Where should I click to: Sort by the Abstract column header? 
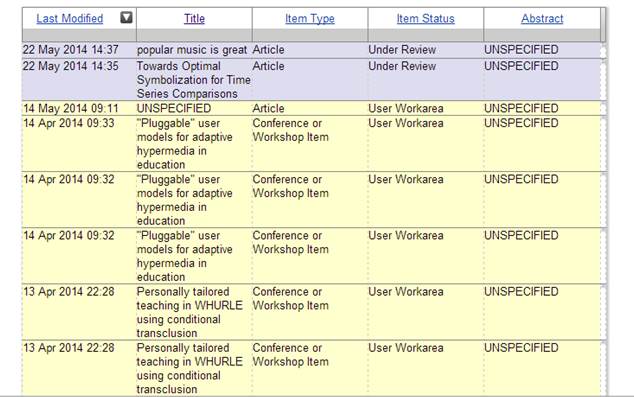point(542,19)
